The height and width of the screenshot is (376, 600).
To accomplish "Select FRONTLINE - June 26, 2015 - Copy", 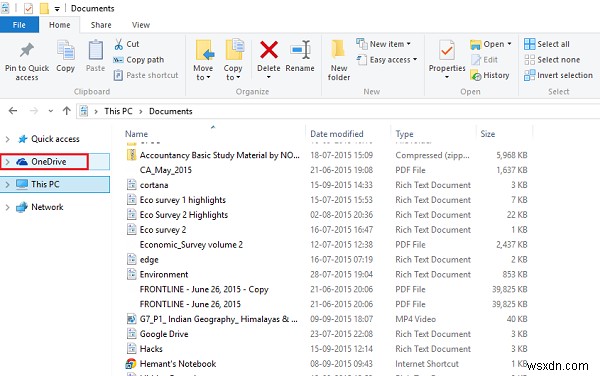I will coord(204,290).
